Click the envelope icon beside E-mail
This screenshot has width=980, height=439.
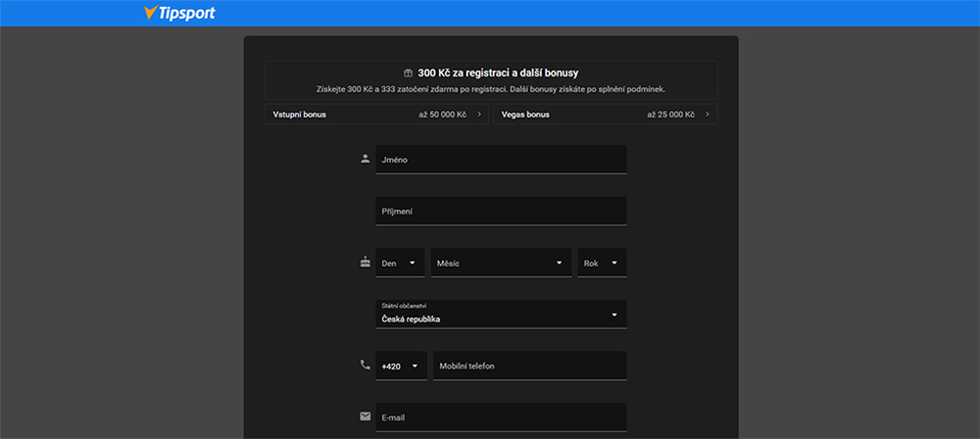tap(365, 416)
